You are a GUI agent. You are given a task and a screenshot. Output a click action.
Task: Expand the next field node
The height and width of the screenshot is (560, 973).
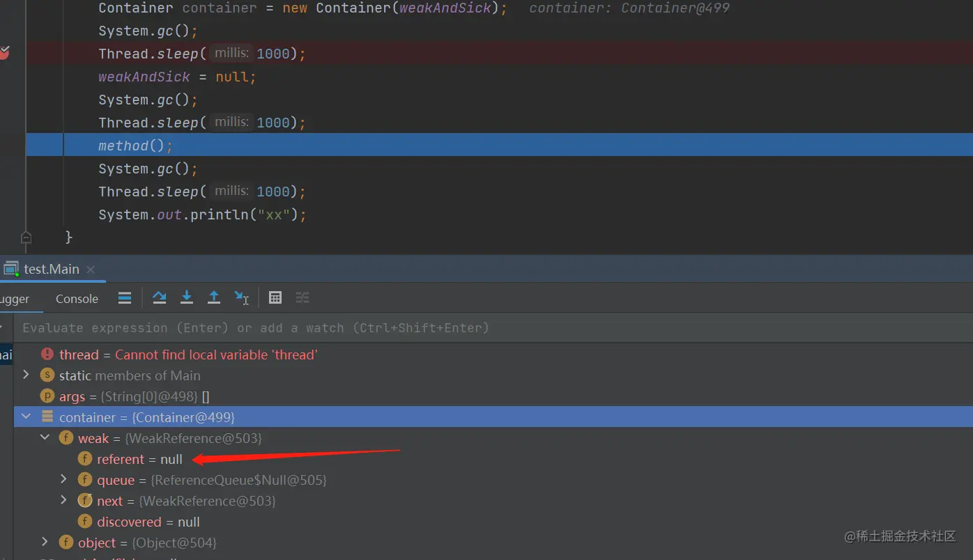[x=63, y=500]
